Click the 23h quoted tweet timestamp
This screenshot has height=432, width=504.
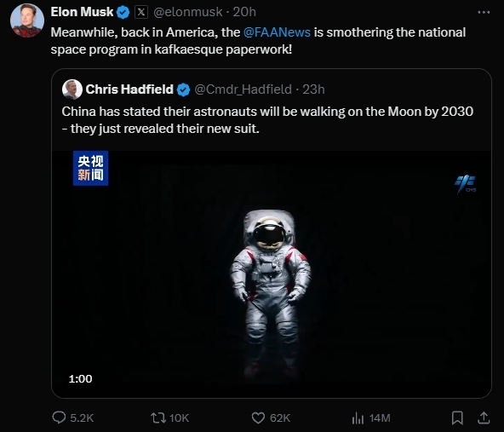tap(313, 89)
